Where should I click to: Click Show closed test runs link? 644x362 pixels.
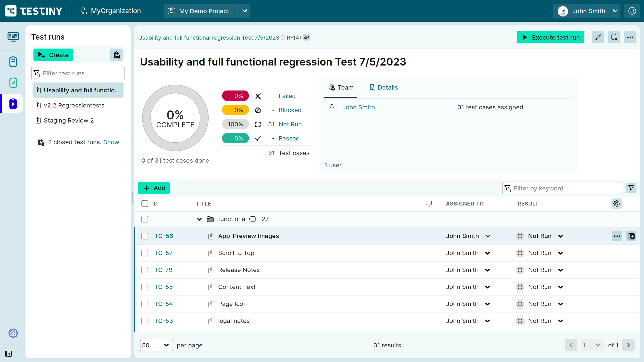click(111, 142)
